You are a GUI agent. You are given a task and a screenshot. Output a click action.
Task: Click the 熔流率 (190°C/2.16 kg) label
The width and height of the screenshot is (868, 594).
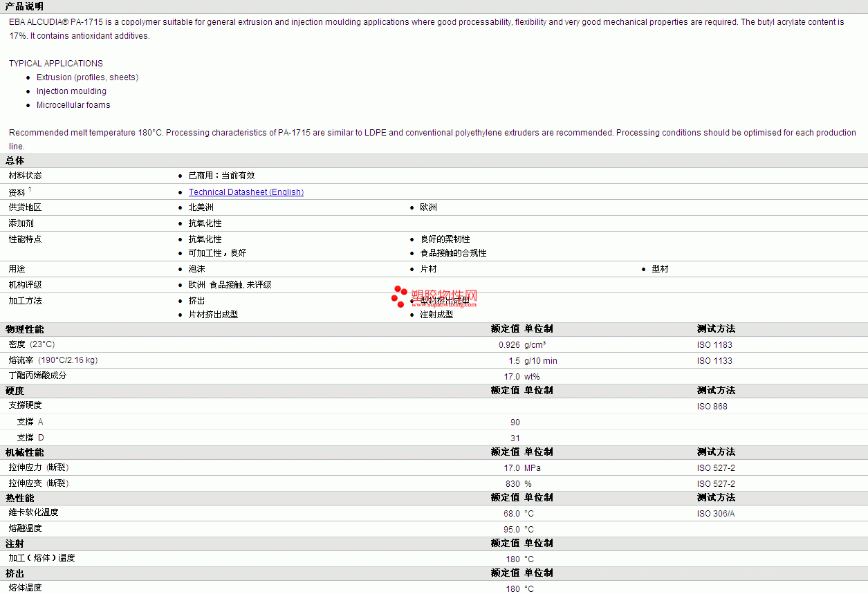pyautogui.click(x=53, y=360)
